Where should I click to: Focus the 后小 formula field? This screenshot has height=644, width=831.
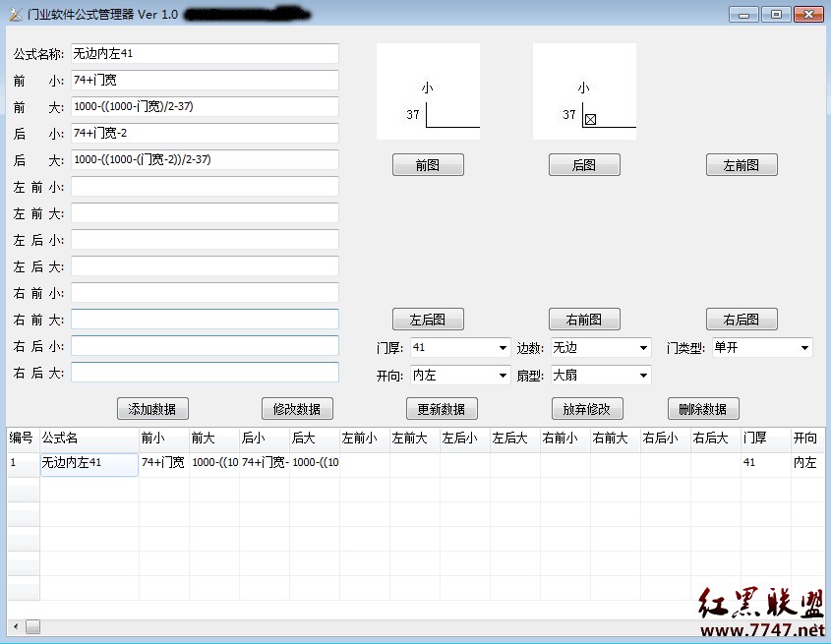206,133
